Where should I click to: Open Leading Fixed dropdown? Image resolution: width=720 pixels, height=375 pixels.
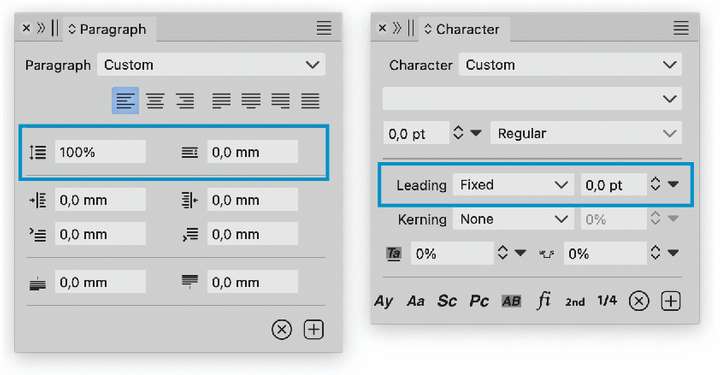513,185
